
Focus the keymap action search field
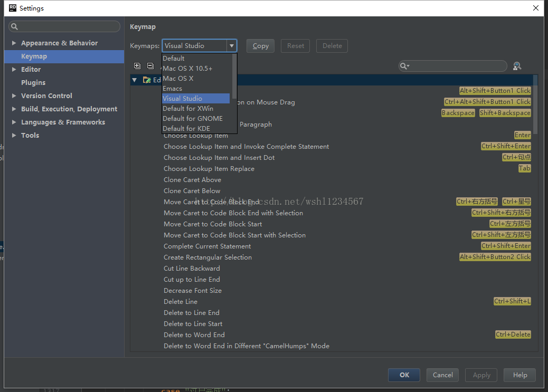453,66
